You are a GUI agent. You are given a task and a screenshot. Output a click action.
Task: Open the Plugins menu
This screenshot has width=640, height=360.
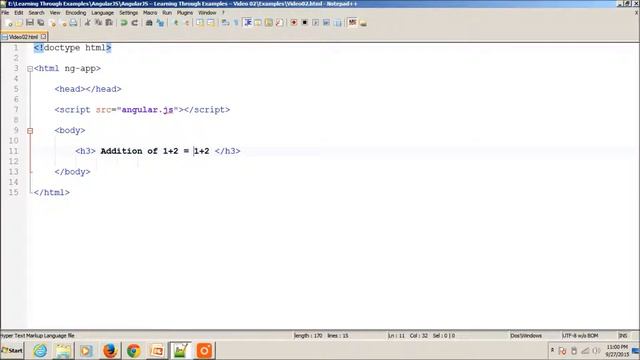click(184, 13)
